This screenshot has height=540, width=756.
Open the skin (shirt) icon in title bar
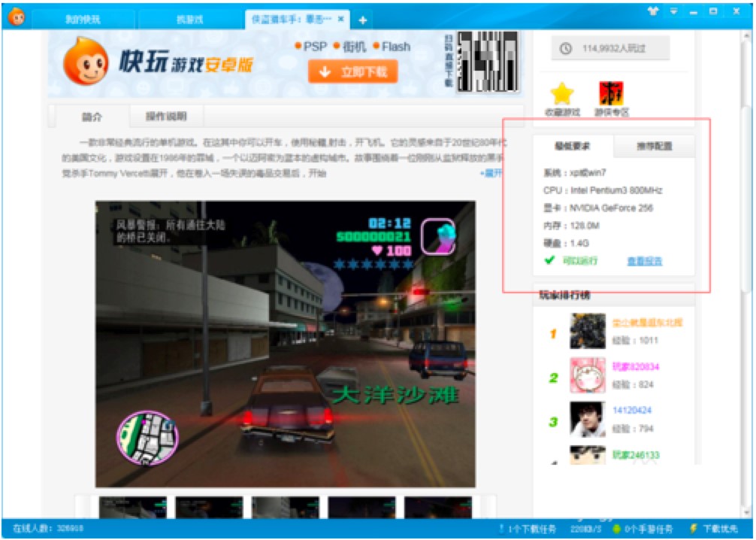pos(653,11)
